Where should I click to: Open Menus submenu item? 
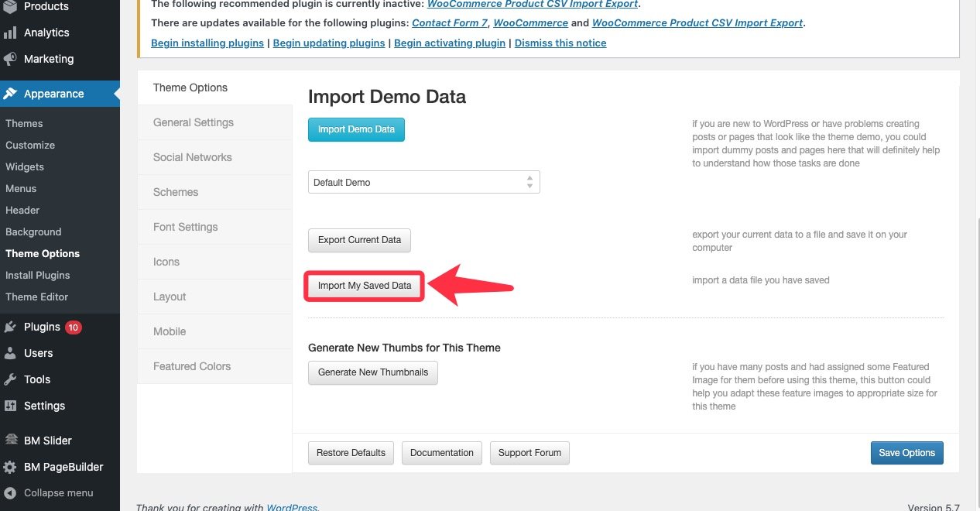point(21,188)
